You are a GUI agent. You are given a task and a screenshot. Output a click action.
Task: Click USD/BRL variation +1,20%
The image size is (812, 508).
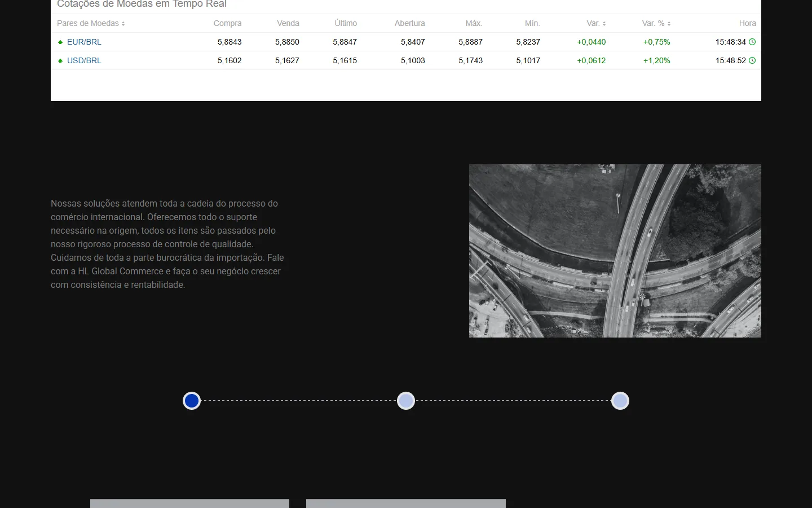pyautogui.click(x=657, y=60)
